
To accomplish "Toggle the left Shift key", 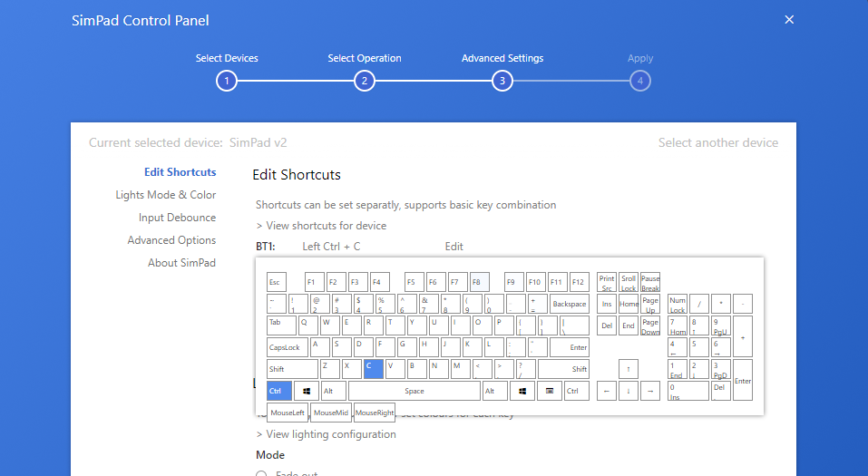I will pyautogui.click(x=292, y=369).
